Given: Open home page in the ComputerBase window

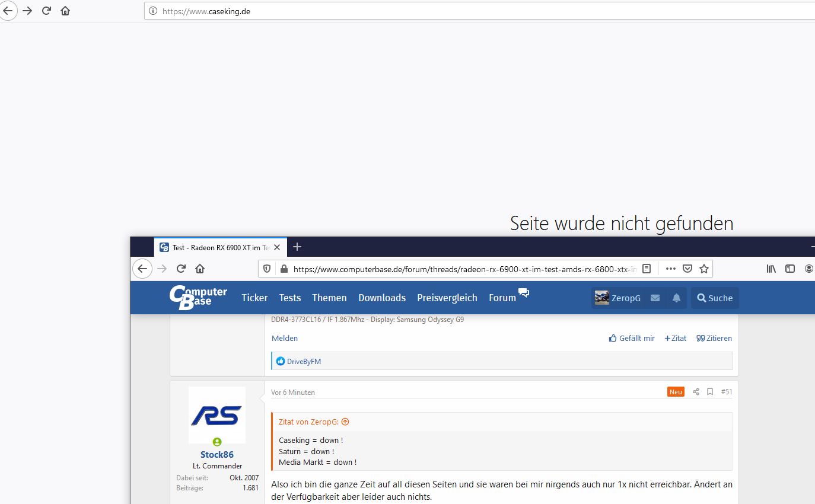Looking at the screenshot, I should pos(200,269).
